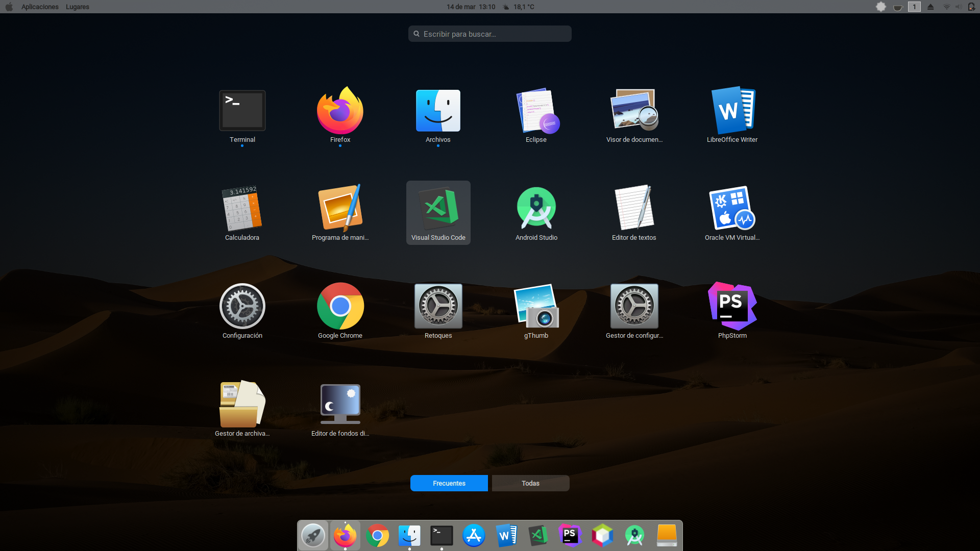
Task: Switch to the Todas tab
Action: click(x=531, y=483)
